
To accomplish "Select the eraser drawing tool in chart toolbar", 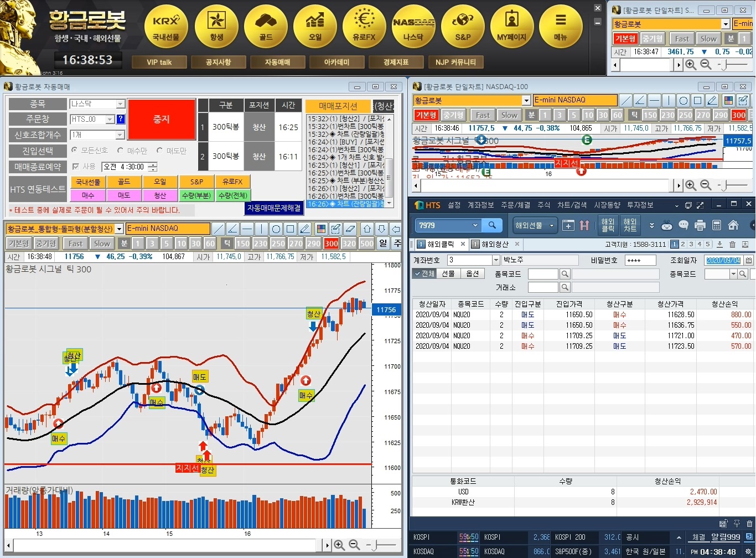I will pos(349,229).
